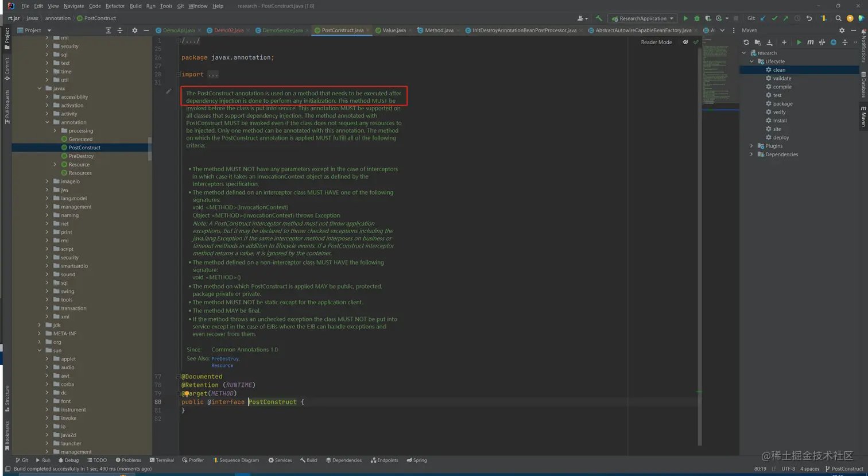
Task: Run the selected Maven build
Action: pos(799,42)
